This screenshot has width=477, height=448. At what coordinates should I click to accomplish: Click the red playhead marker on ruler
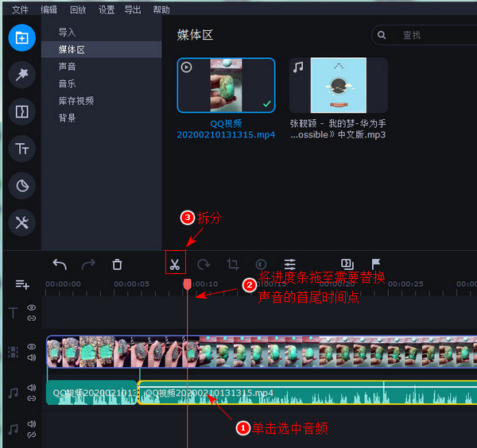pos(188,284)
